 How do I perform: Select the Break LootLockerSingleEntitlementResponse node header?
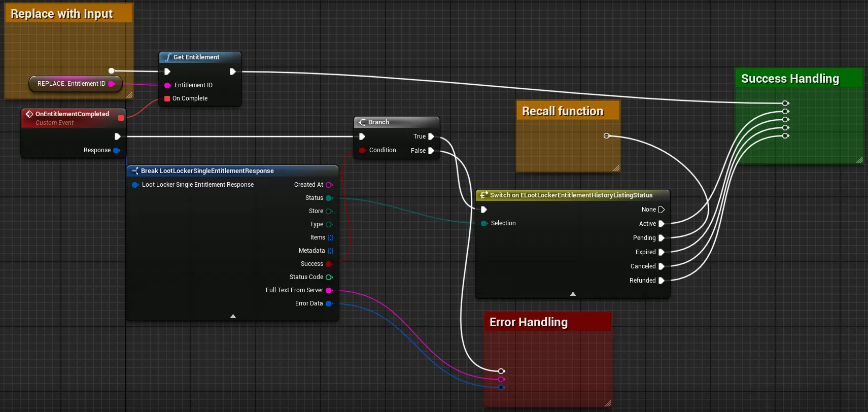(x=232, y=171)
